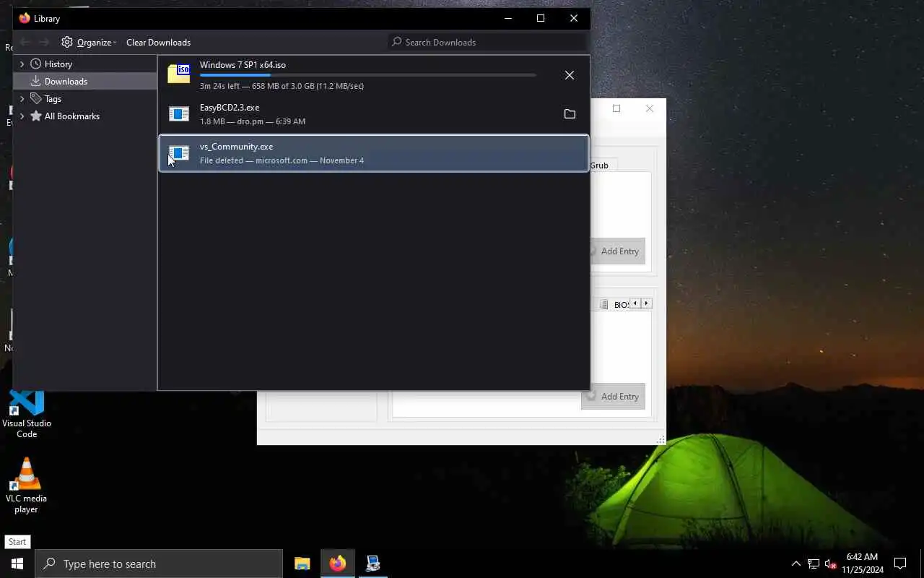Click the Back arrow in Library toolbar
This screenshot has height=578, width=924.
(x=25, y=42)
